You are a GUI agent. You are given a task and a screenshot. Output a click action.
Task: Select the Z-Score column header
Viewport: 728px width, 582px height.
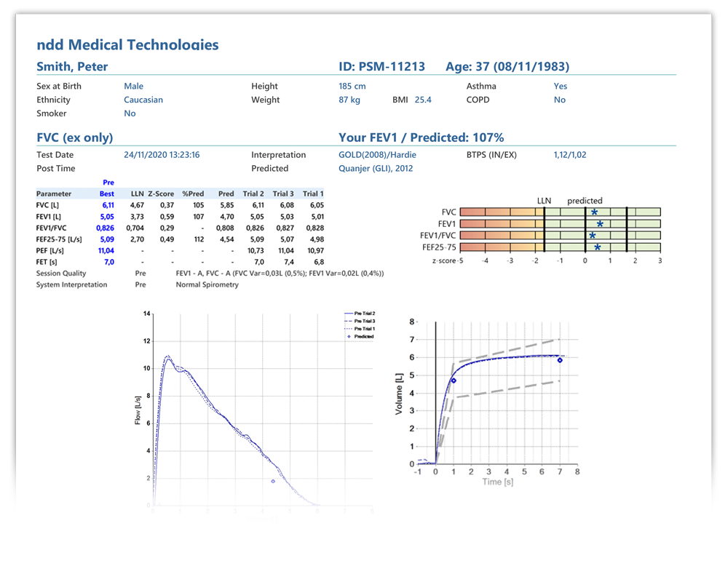(x=161, y=194)
